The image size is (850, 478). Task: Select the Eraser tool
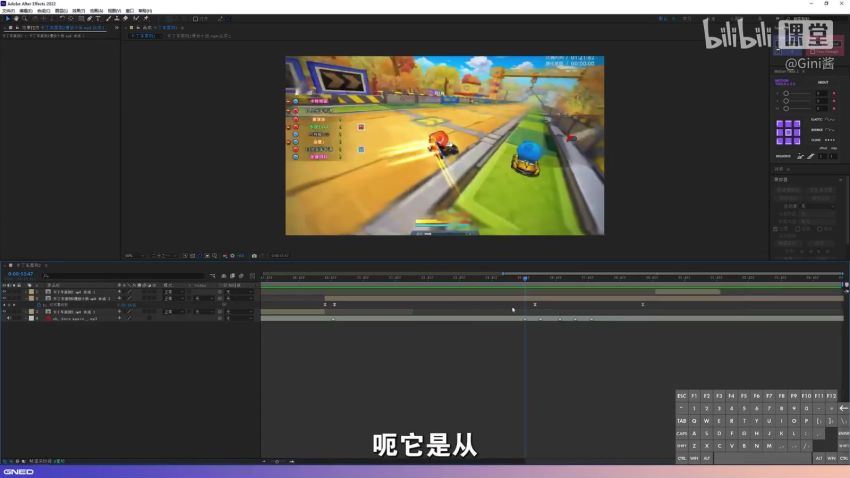pyautogui.click(x=125, y=18)
